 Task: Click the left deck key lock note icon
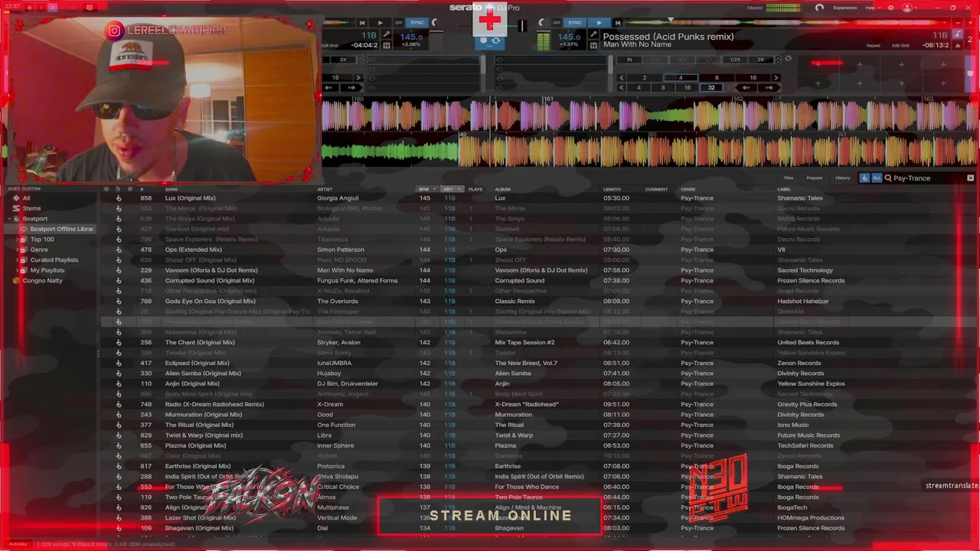387,36
